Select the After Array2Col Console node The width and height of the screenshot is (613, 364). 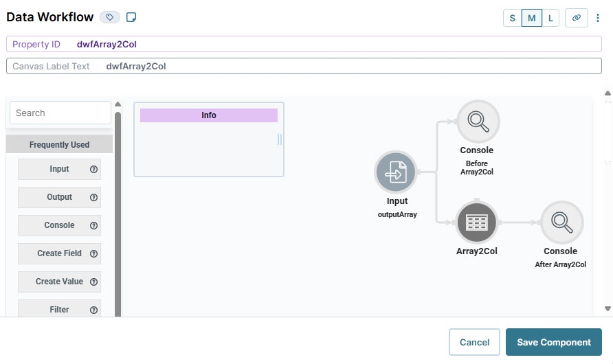[x=562, y=223]
